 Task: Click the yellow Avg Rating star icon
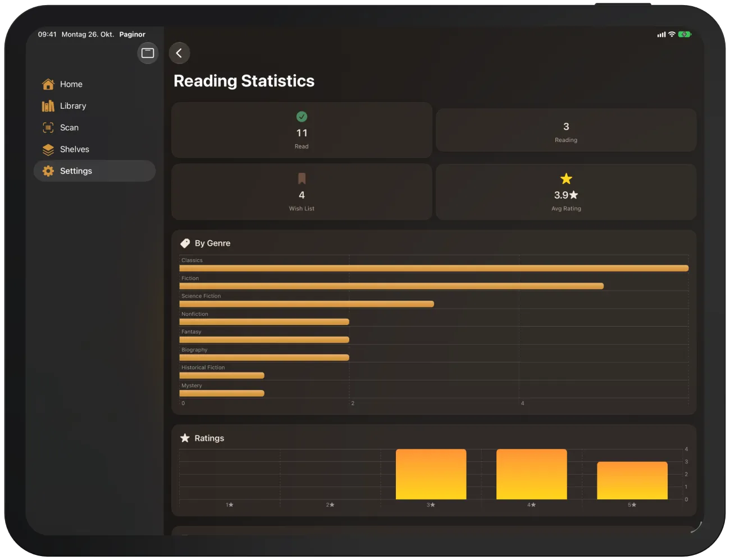tap(566, 179)
